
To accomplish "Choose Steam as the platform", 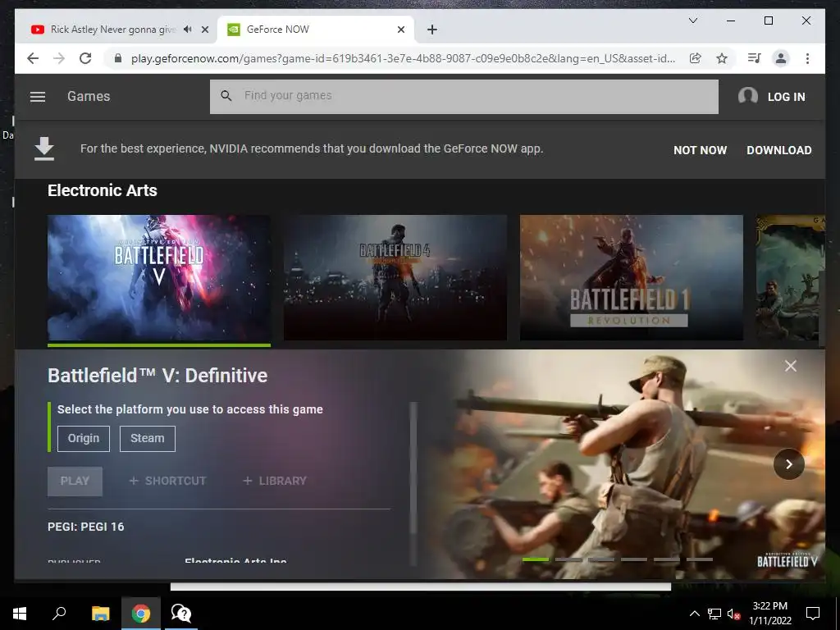I will point(148,439).
